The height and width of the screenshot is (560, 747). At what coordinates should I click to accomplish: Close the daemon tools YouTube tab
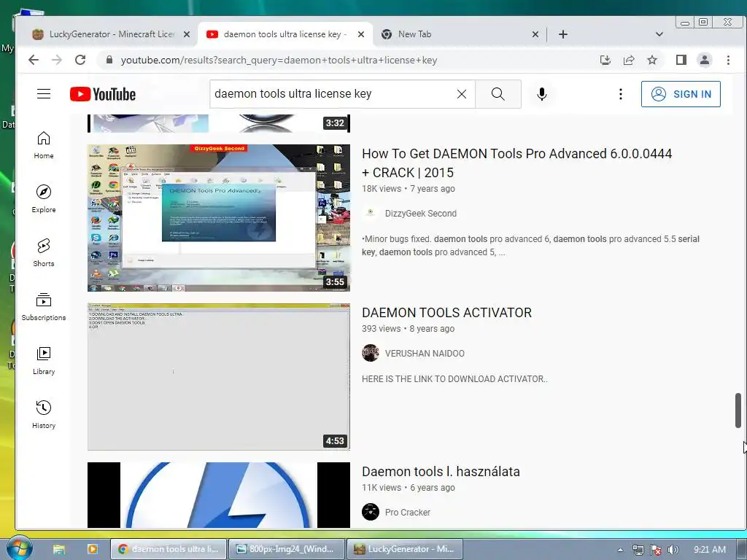click(x=361, y=34)
